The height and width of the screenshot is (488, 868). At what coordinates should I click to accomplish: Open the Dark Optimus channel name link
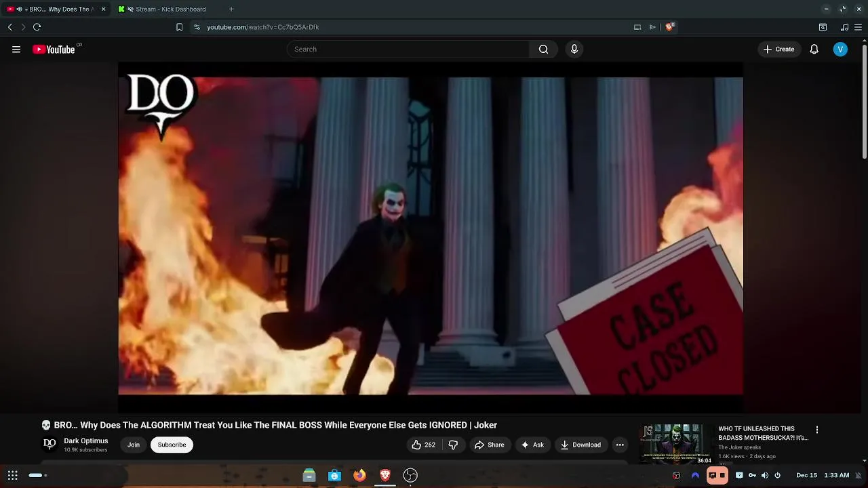point(86,441)
